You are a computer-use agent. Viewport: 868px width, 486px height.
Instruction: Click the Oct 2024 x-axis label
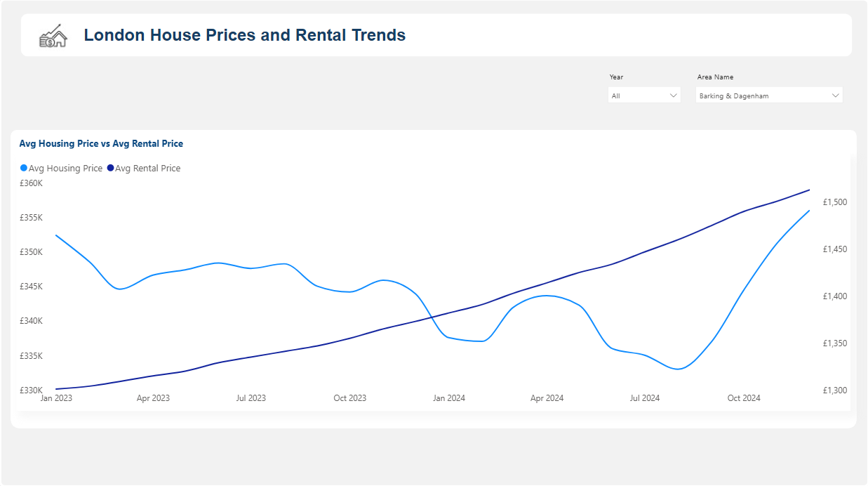click(x=743, y=398)
